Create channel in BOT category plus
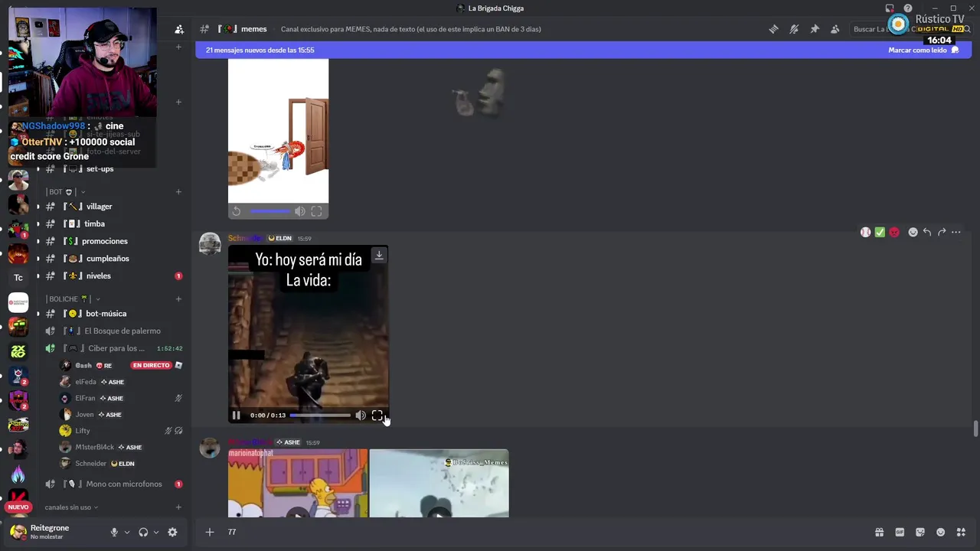The width and height of the screenshot is (980, 551). 178,191
